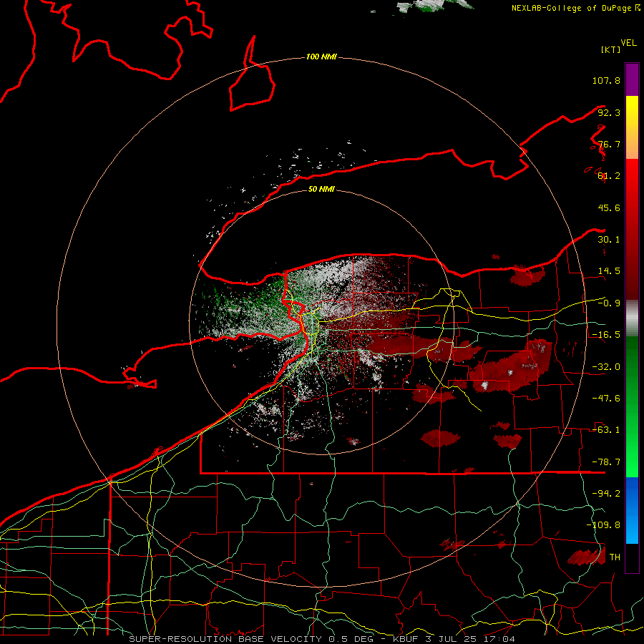Click the [KT] units label
The image size is (644, 644).
click(610, 49)
